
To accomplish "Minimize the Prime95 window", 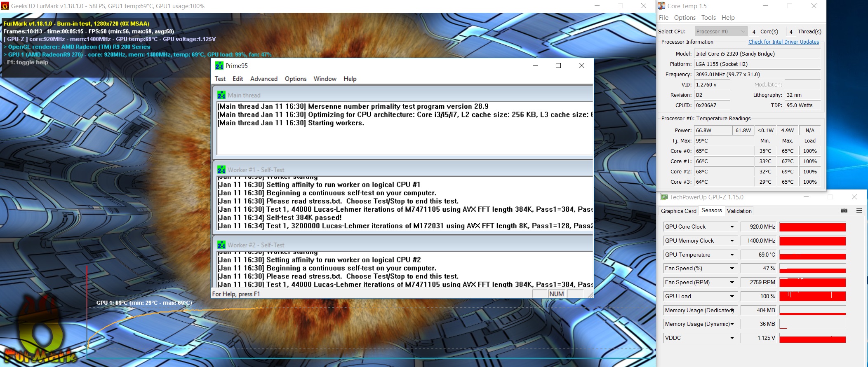I will click(x=535, y=65).
